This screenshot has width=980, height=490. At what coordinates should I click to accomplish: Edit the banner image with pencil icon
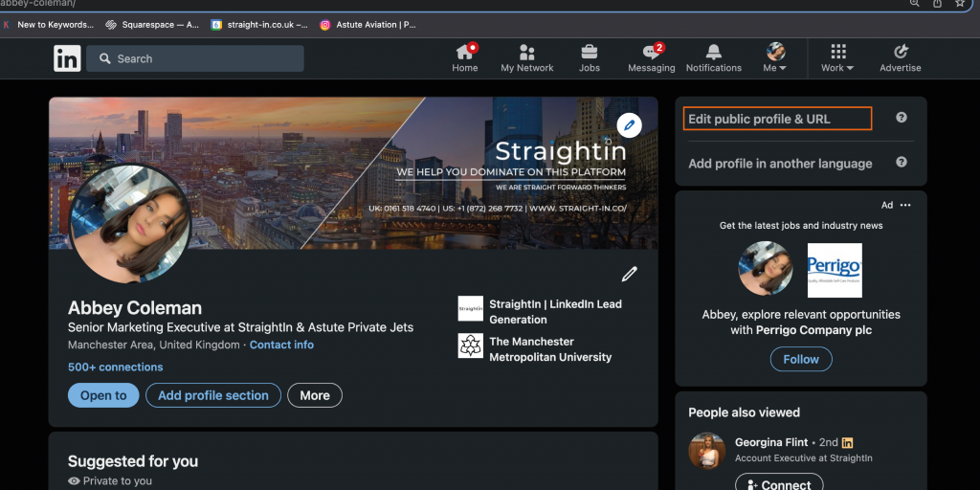(x=630, y=125)
